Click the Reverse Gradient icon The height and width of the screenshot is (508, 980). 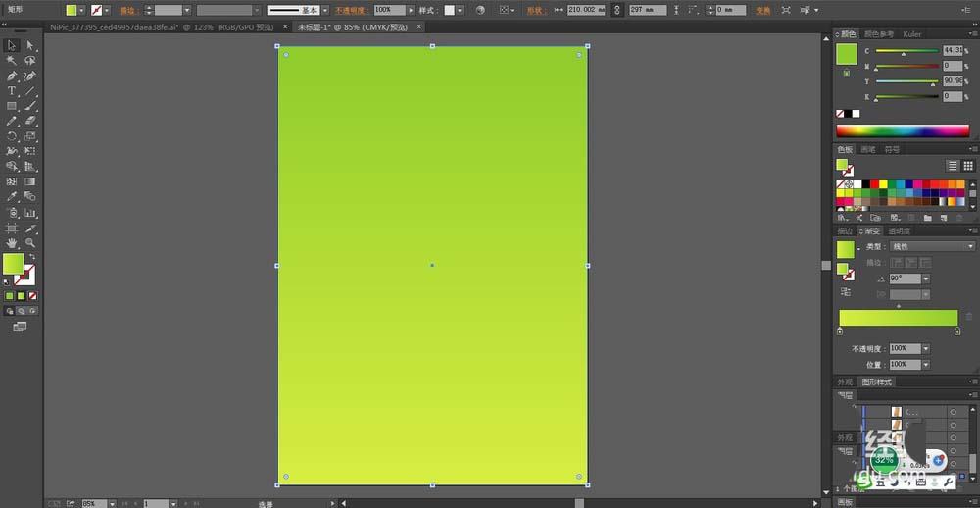coord(846,291)
